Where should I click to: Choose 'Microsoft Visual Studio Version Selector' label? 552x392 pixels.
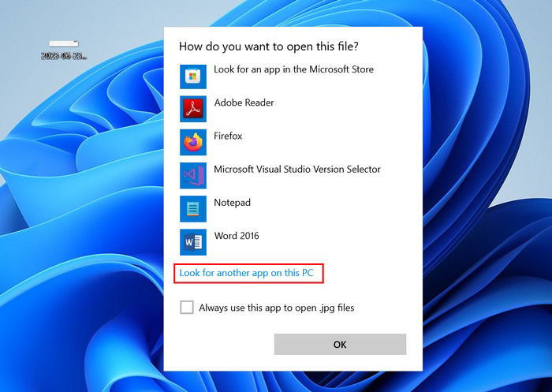pyautogui.click(x=297, y=169)
